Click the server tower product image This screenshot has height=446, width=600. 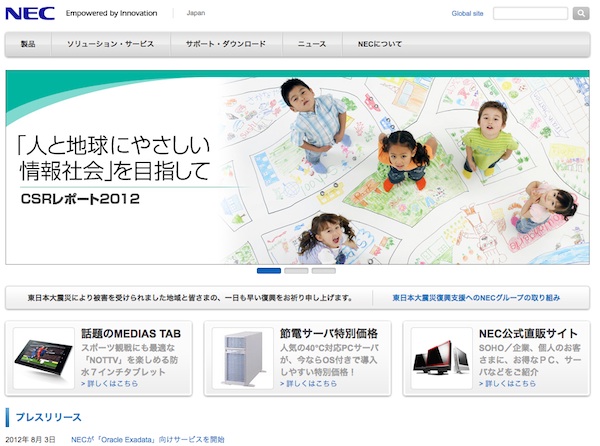242,358
